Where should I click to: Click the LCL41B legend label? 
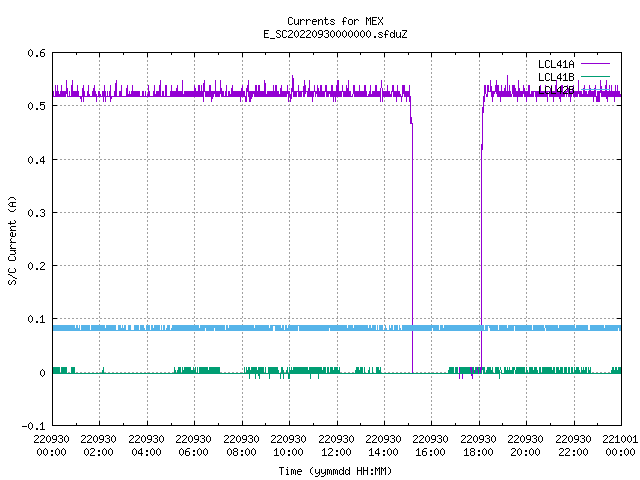(x=556, y=77)
